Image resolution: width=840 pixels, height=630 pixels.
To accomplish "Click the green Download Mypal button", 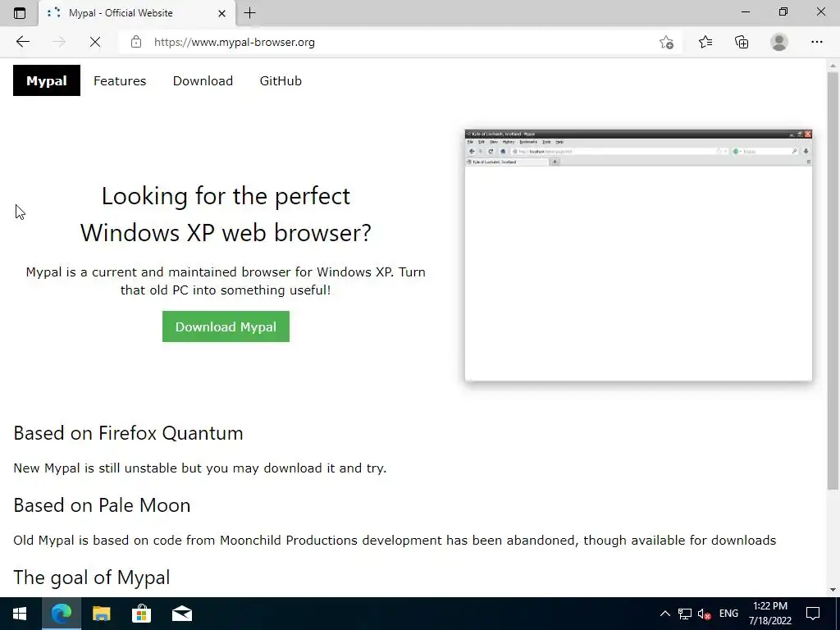I will pos(226,326).
